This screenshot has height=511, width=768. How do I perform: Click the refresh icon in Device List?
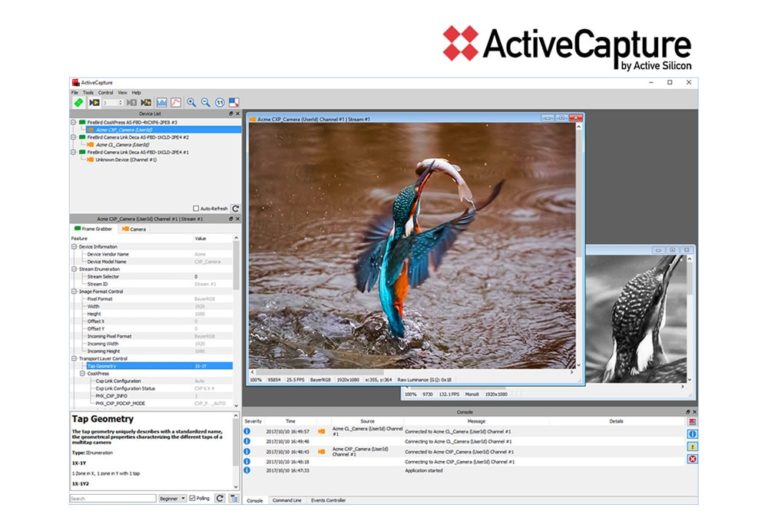tap(236, 209)
